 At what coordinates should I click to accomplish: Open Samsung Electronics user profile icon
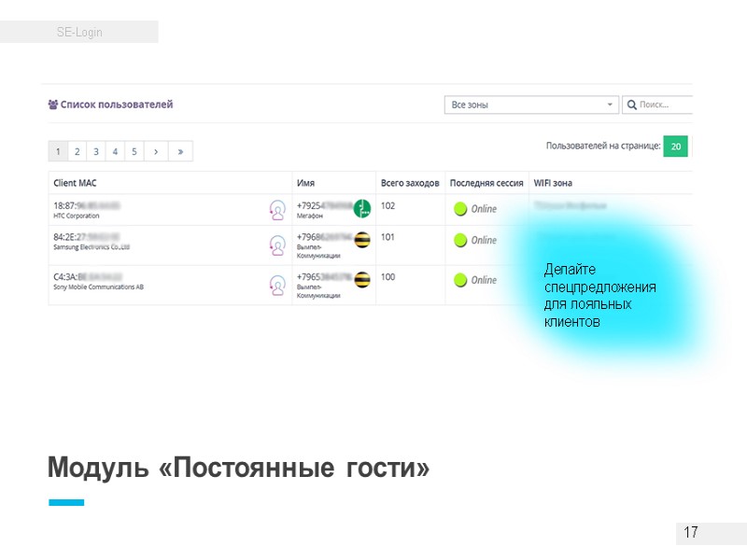point(276,245)
